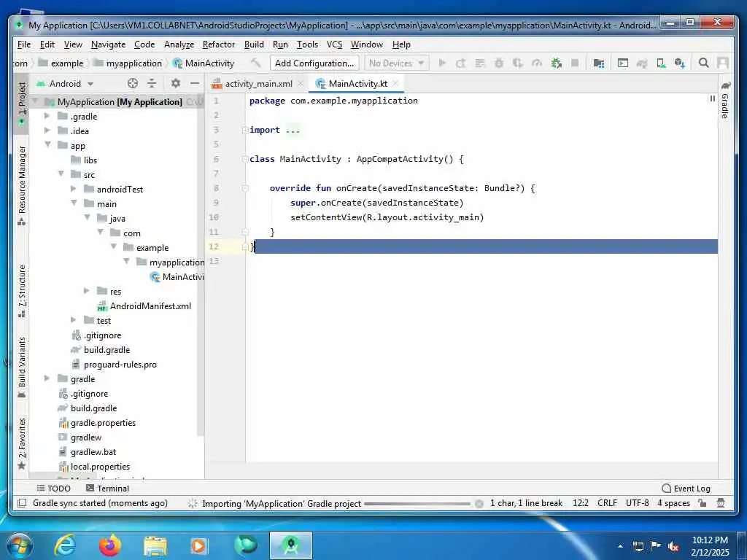Open the Refactor menu

[219, 44]
